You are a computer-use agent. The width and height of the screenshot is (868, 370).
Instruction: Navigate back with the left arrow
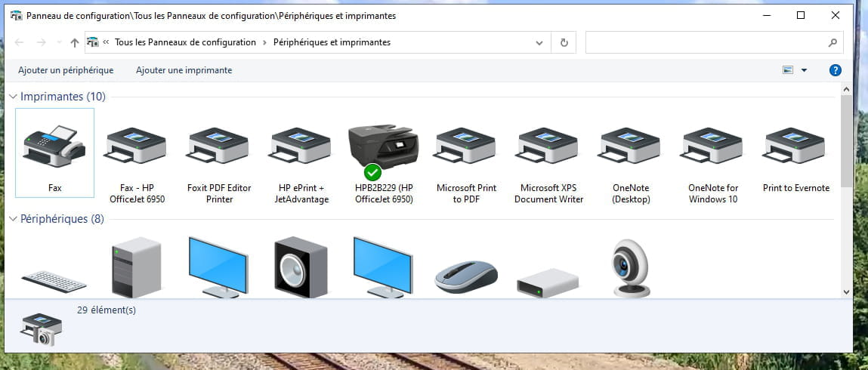pyautogui.click(x=19, y=42)
